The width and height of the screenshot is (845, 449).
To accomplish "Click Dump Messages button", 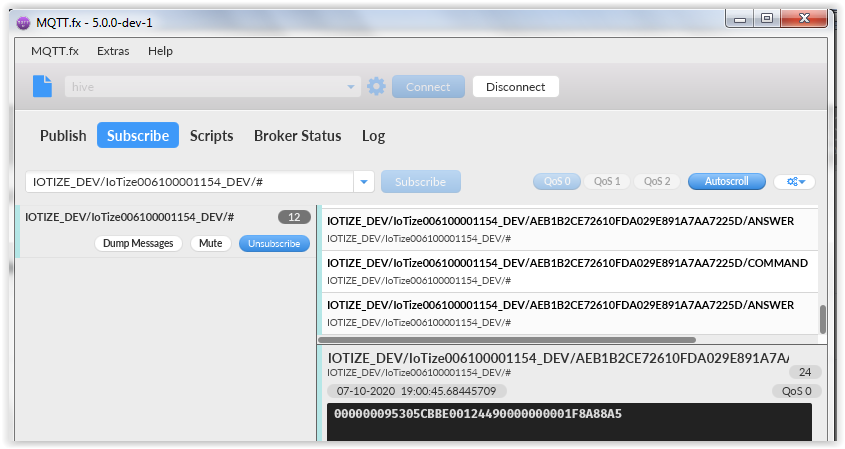I will point(138,244).
